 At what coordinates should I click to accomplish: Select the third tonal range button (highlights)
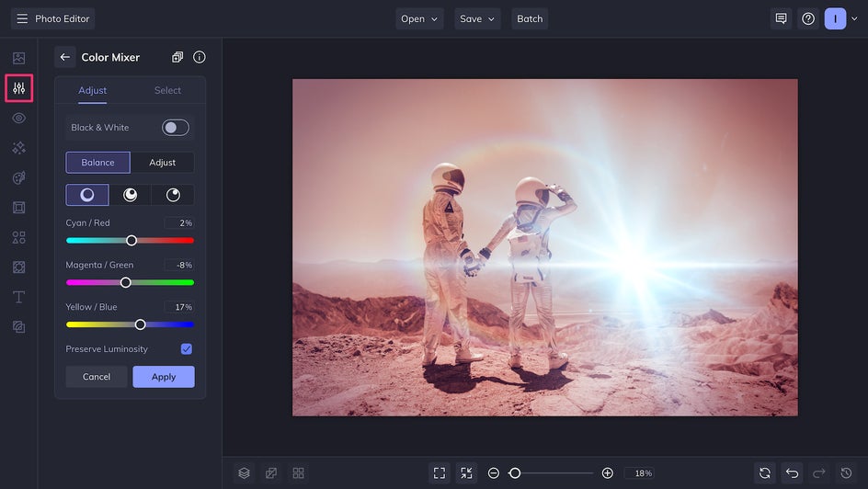tap(173, 195)
